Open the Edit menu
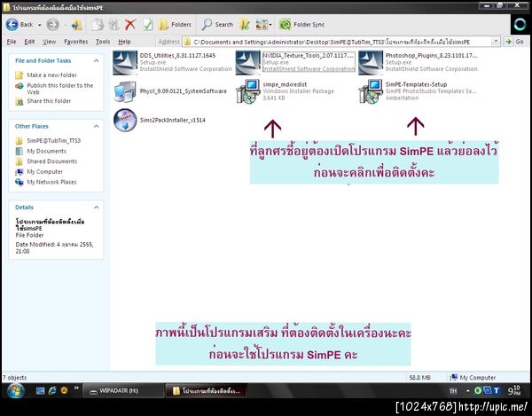The image size is (532, 416). (29, 42)
